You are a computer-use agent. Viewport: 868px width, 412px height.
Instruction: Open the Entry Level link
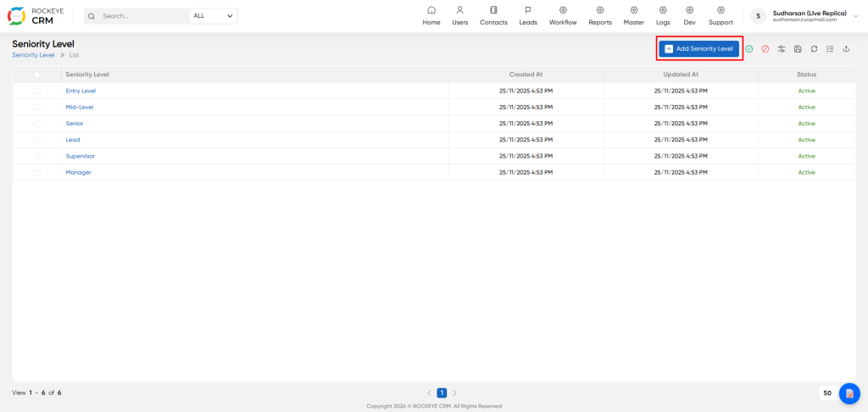coord(81,91)
